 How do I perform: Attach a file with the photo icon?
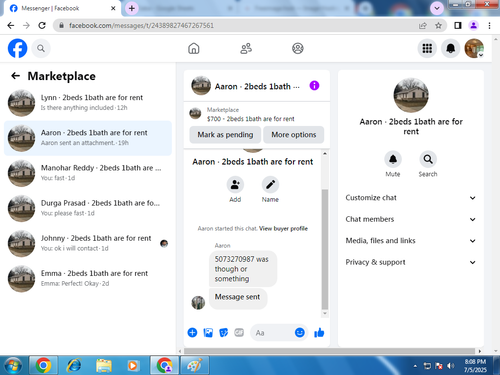pos(208,332)
